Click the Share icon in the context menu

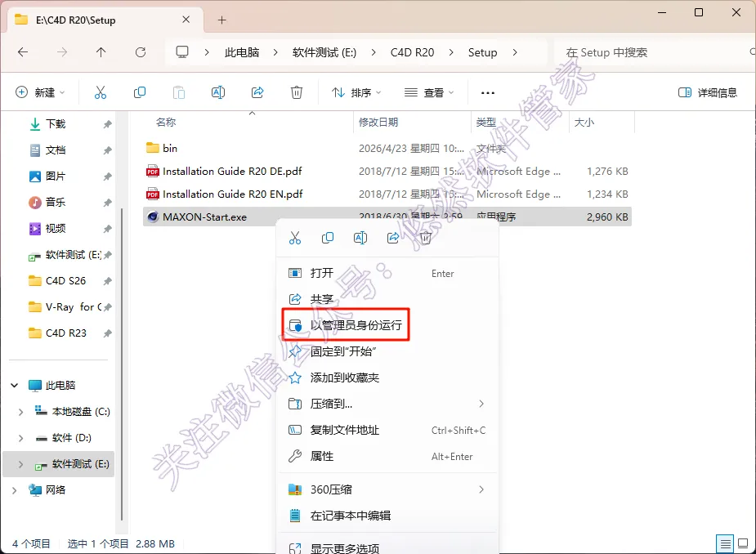point(393,238)
